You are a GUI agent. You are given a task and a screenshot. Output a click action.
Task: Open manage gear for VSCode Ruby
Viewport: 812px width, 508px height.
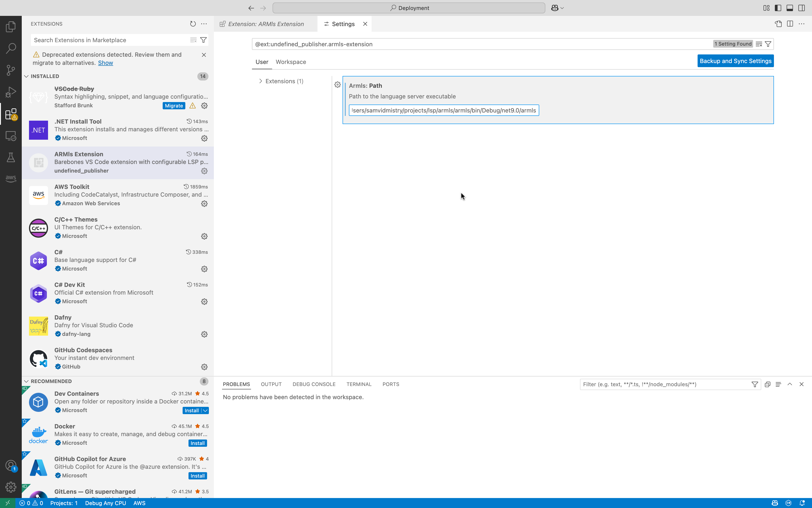pos(204,106)
